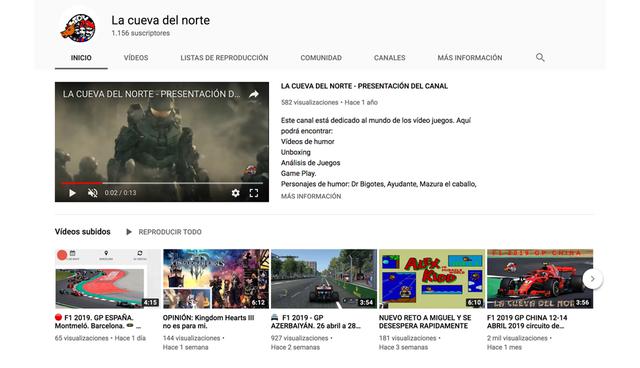Viewport: 640px width, 368px height.
Task: Click the title overlay inside the player
Action: coord(151,94)
